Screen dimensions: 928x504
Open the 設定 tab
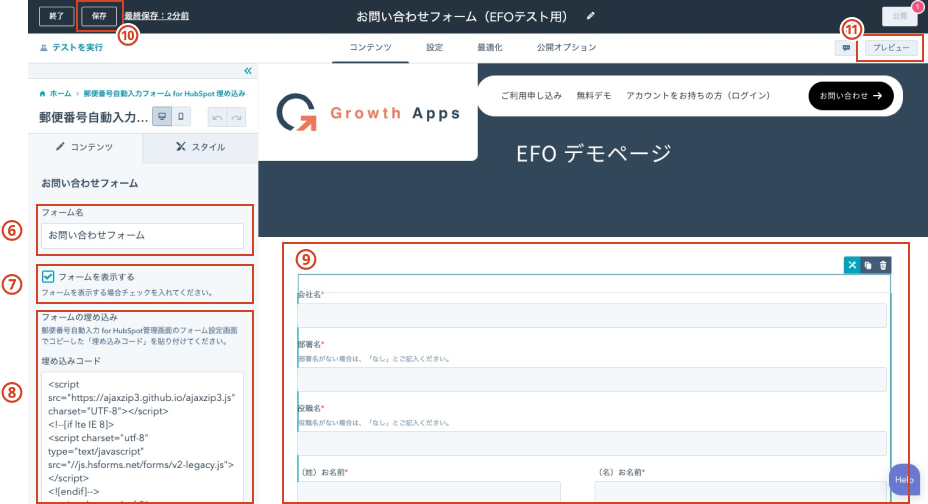[x=434, y=47]
